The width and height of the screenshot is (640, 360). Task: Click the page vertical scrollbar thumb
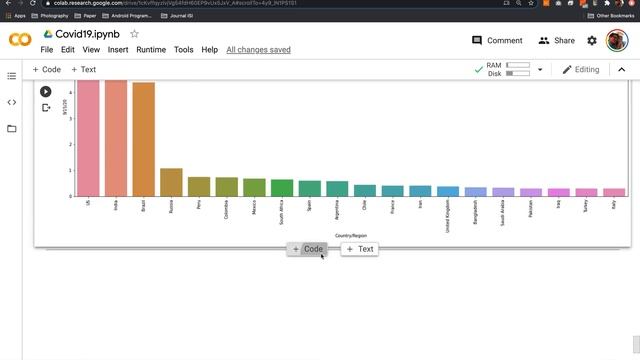(636, 344)
